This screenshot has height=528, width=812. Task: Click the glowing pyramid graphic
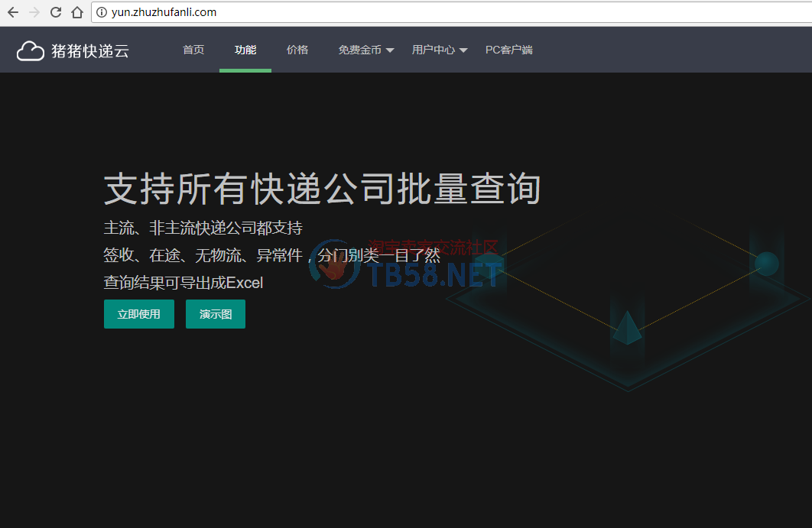point(627,328)
